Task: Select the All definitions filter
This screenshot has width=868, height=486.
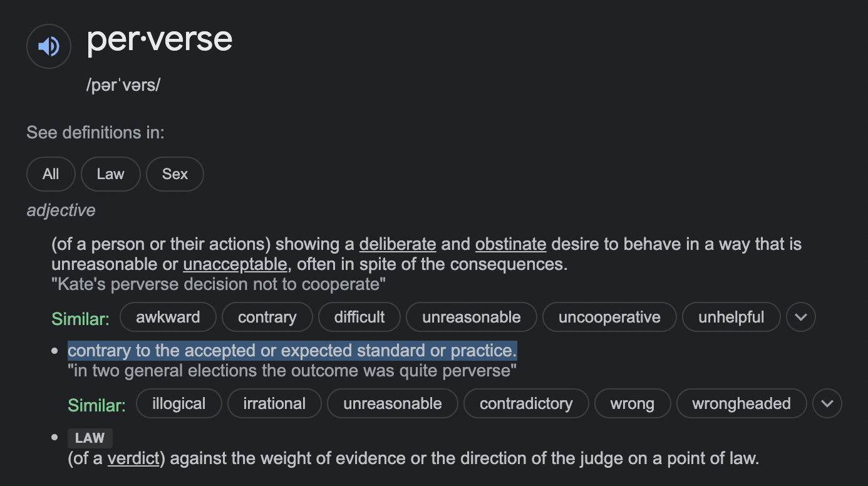Action: coord(51,174)
